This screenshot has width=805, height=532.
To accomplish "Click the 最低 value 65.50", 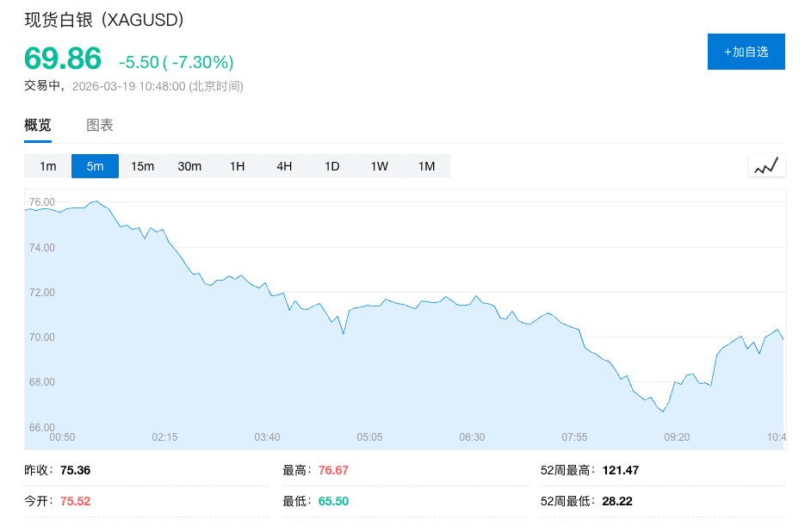I will click(x=333, y=501).
